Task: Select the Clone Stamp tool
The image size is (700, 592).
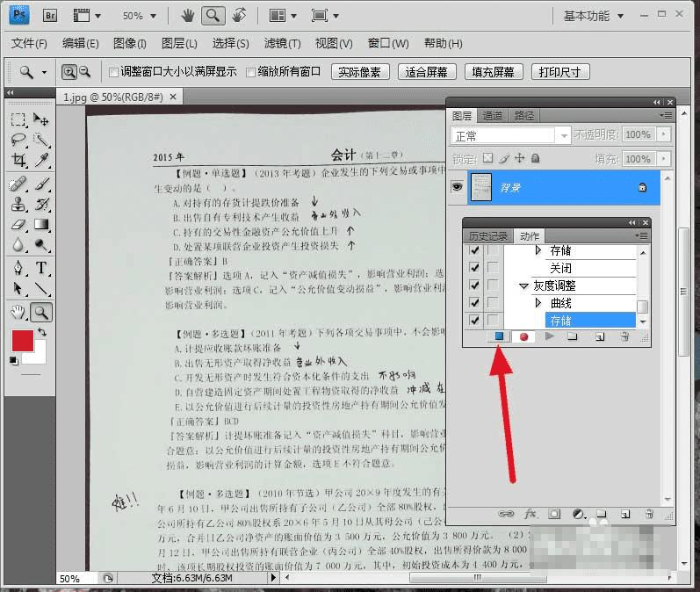Action: pos(18,204)
